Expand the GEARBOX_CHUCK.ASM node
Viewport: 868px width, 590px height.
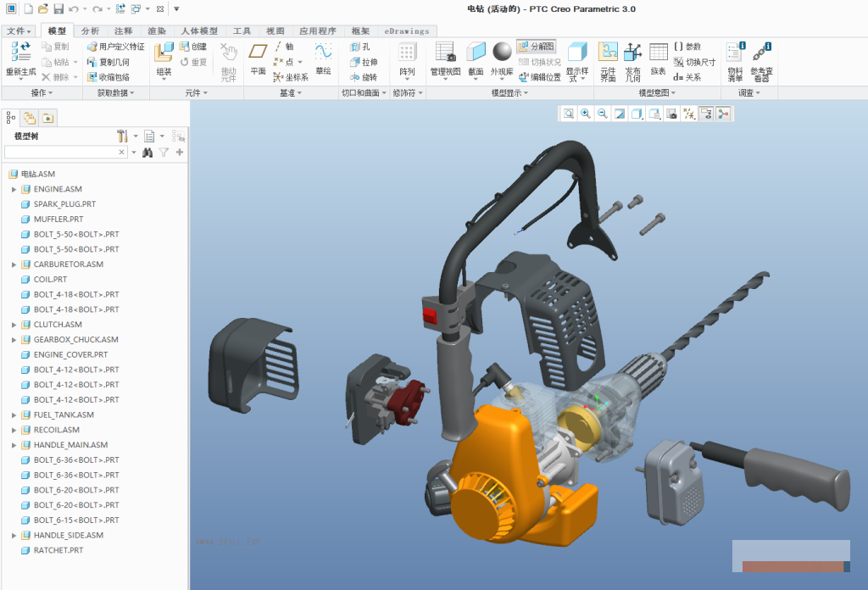14,340
